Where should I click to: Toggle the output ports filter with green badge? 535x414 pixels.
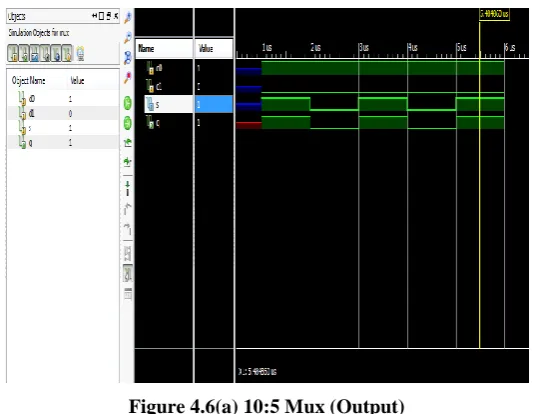click(x=24, y=53)
